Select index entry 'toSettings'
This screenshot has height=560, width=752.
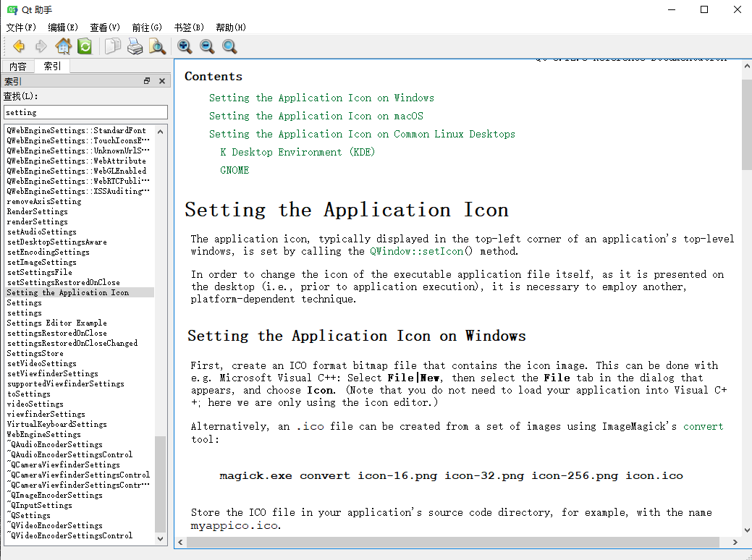(x=80, y=394)
